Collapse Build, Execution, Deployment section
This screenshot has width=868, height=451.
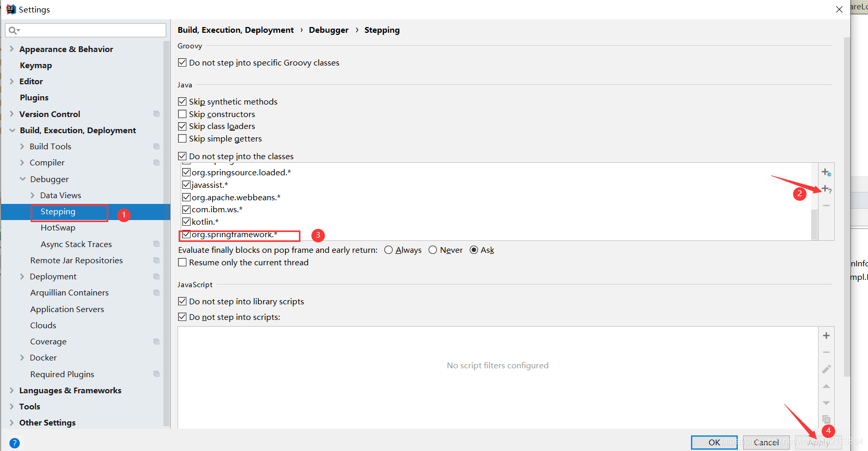12,130
